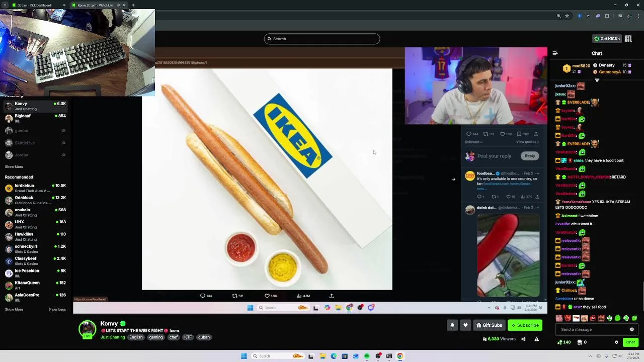Click the verified badge beside Konvy

click(123, 324)
